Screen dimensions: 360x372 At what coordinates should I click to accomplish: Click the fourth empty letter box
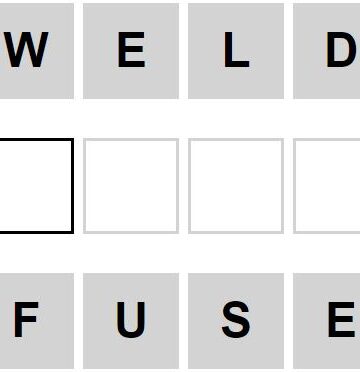[327, 186]
